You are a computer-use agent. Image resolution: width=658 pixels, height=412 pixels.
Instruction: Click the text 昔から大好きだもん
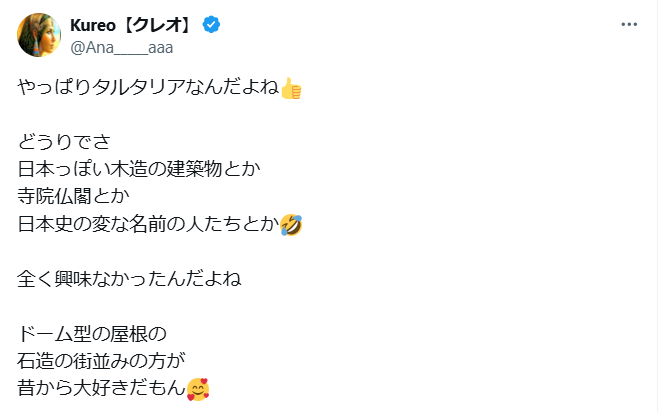pos(101,387)
